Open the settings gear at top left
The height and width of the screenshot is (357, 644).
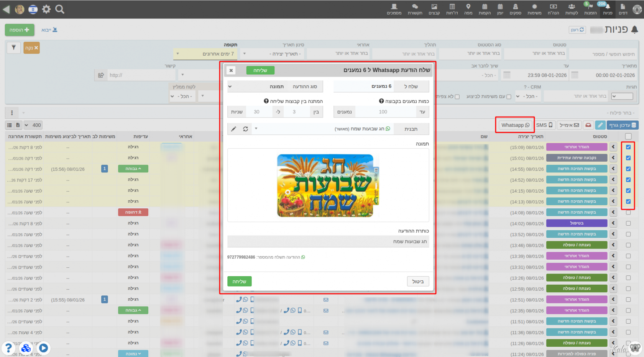pyautogui.click(x=46, y=9)
